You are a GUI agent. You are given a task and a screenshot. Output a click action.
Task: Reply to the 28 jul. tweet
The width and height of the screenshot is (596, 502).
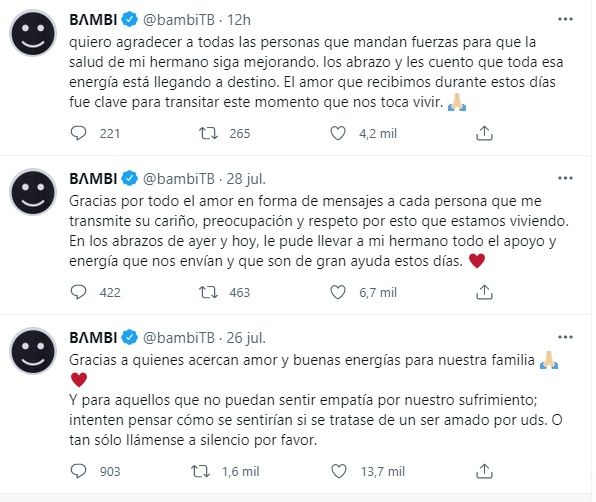pos(79,292)
